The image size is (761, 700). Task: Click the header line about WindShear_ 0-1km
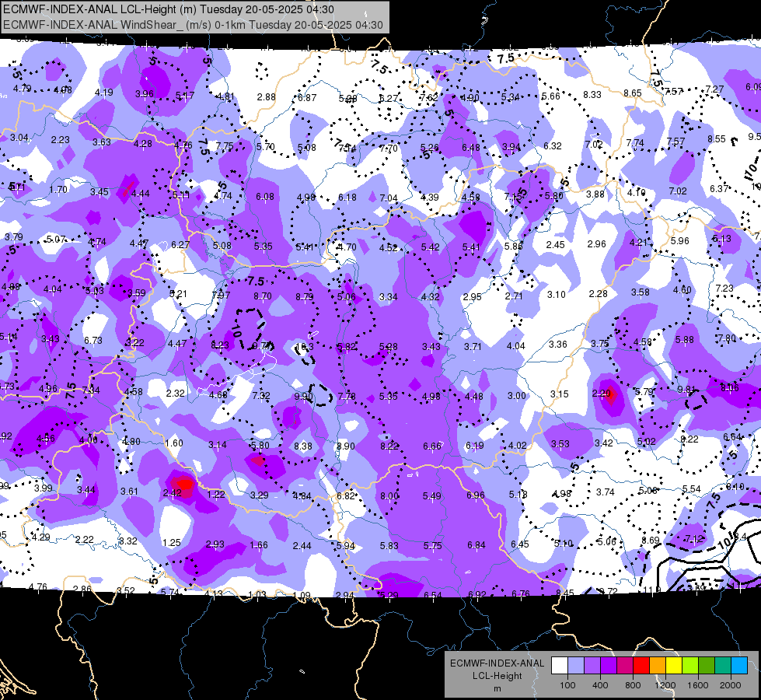193,25
